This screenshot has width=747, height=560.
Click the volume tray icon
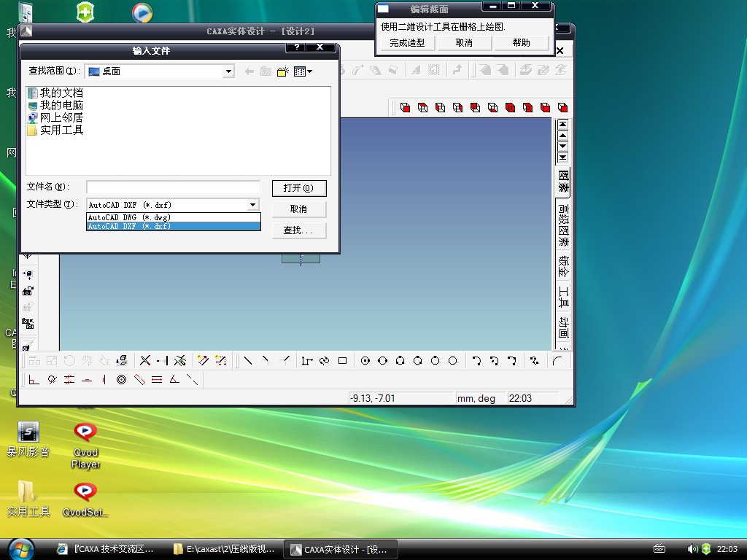point(692,549)
